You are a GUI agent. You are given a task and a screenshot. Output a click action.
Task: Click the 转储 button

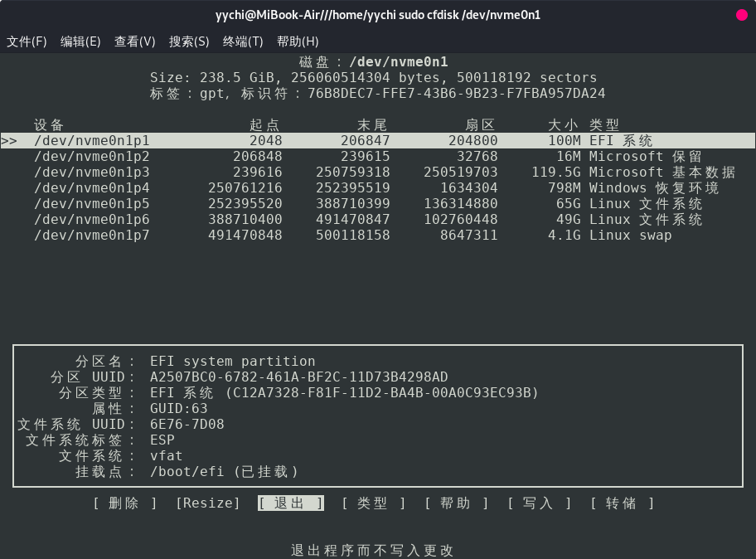(622, 503)
